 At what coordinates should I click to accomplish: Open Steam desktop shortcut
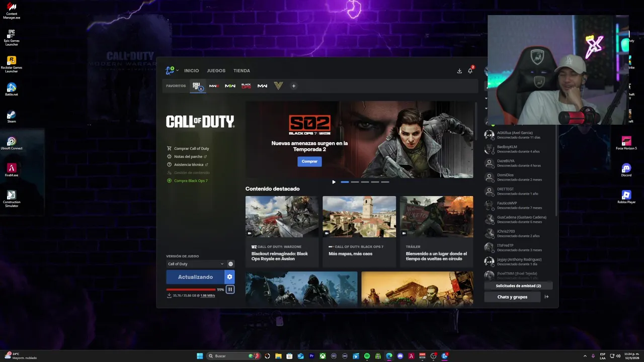point(12,117)
